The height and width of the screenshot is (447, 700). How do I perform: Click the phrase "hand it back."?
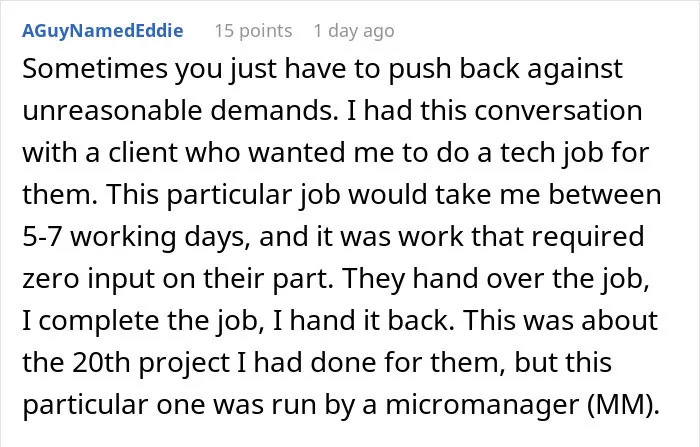(x=372, y=320)
